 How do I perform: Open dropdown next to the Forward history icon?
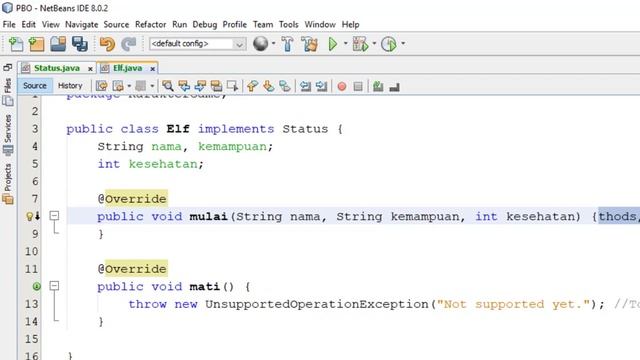coord(129,86)
